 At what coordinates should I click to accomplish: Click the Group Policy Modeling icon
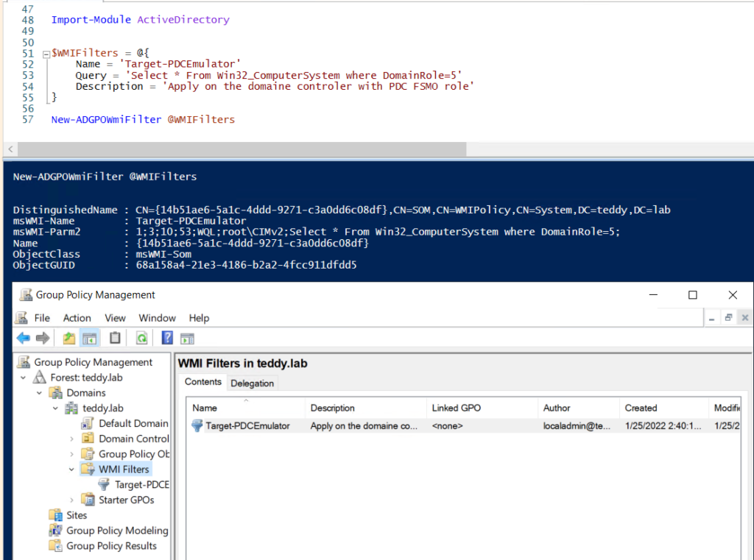(x=56, y=531)
